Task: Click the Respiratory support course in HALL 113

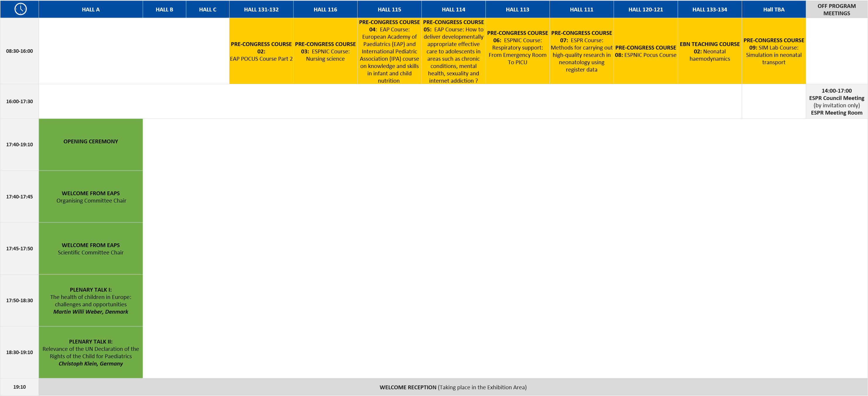Action: pos(517,51)
